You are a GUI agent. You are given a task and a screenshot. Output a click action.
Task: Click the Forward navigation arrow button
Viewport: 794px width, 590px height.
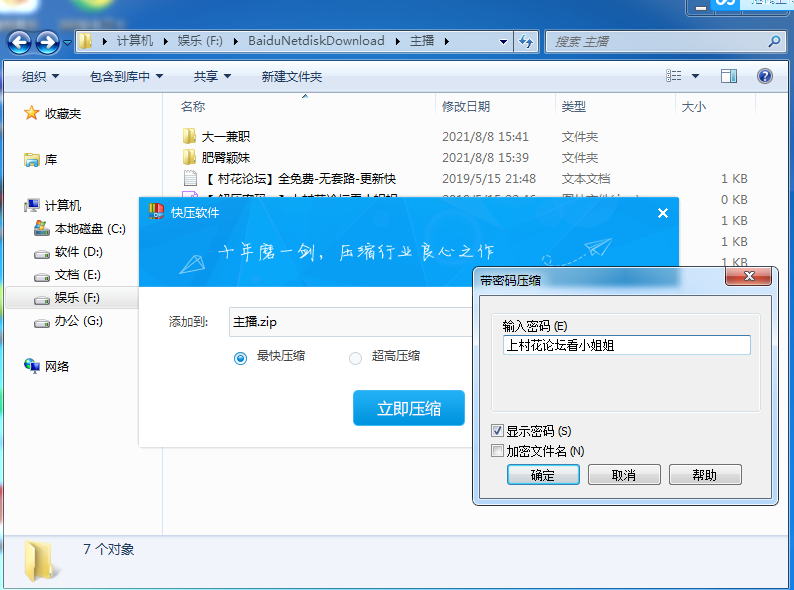(x=47, y=42)
